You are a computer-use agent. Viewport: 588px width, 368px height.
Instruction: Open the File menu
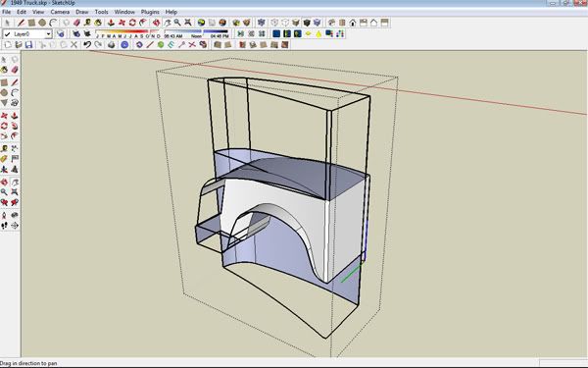click(7, 12)
